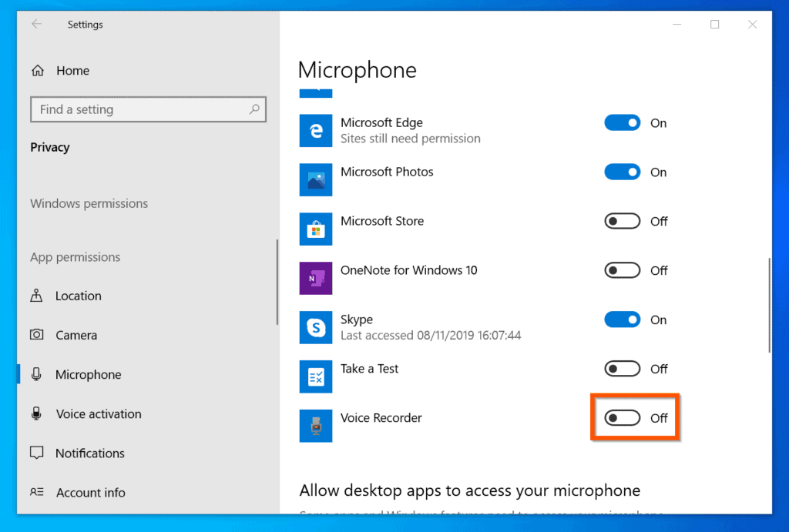Click the Home house icon
The width and height of the screenshot is (789, 532).
tap(38, 70)
